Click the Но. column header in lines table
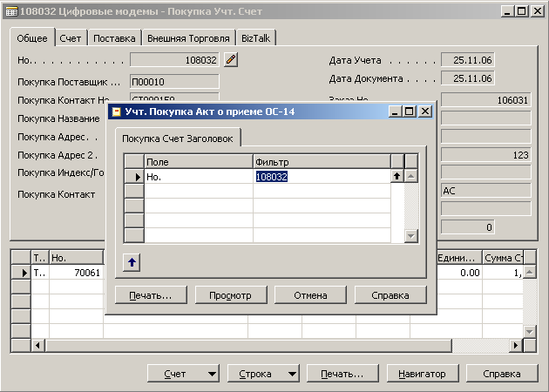The height and width of the screenshot is (392, 549). coord(77,258)
